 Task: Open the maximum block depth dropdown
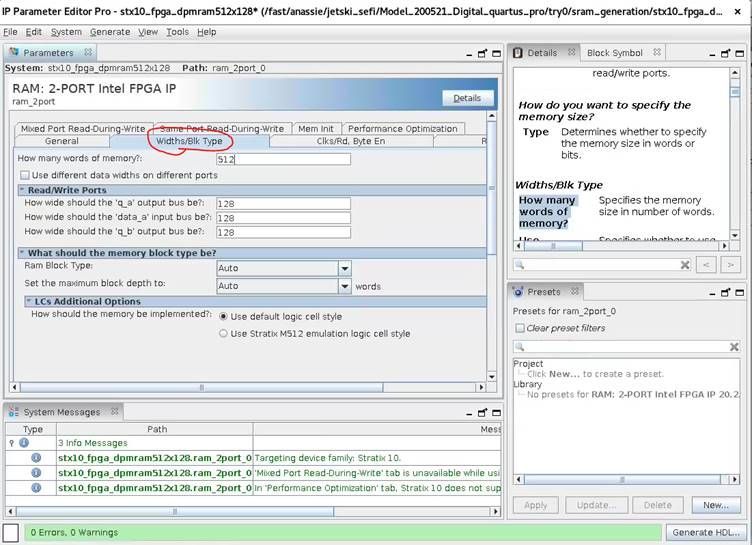click(x=344, y=286)
